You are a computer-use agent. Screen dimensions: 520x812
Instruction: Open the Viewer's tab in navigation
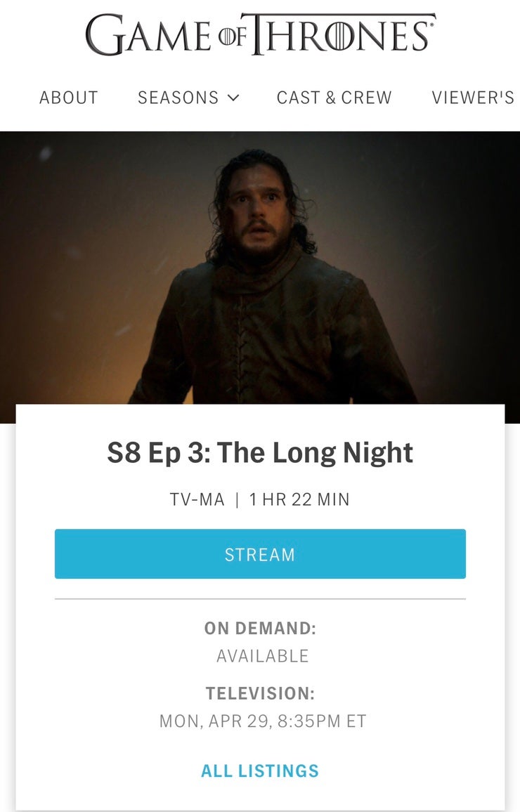tap(474, 98)
